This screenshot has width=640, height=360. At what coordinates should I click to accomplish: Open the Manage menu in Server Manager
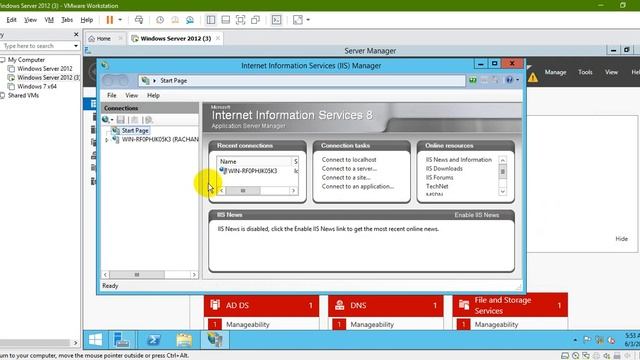555,72
